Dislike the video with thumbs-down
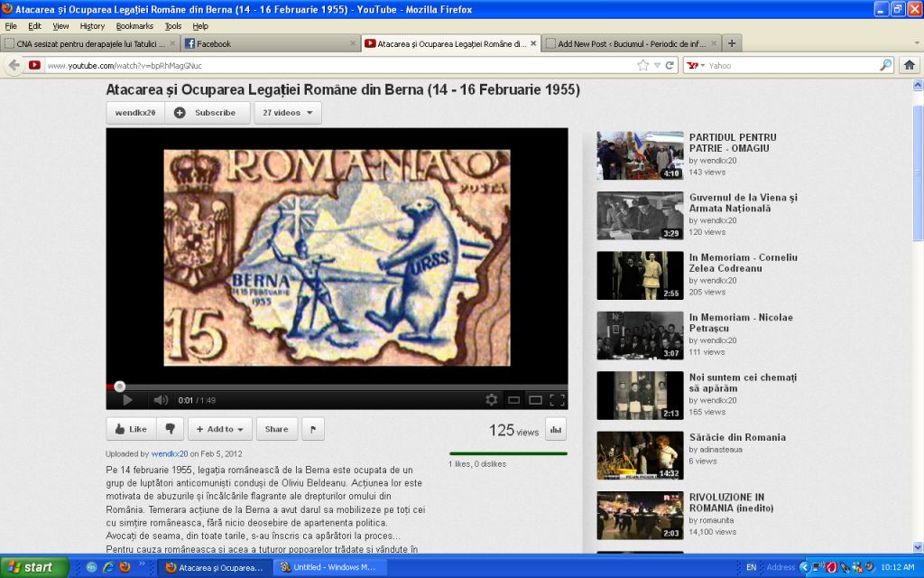The height and width of the screenshot is (578, 924). 170,429
